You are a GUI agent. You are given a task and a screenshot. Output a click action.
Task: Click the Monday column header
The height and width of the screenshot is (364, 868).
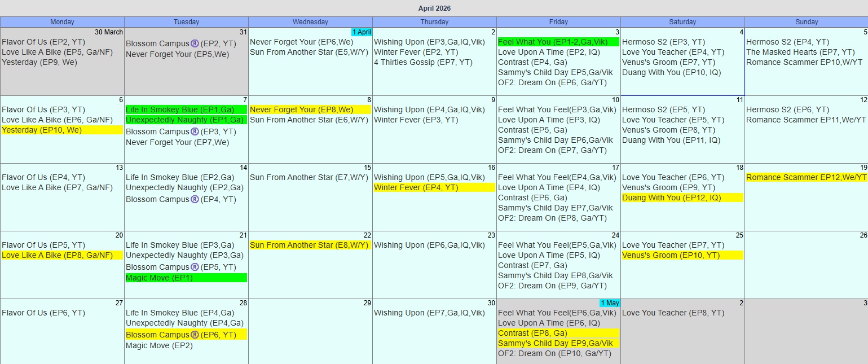click(x=62, y=22)
